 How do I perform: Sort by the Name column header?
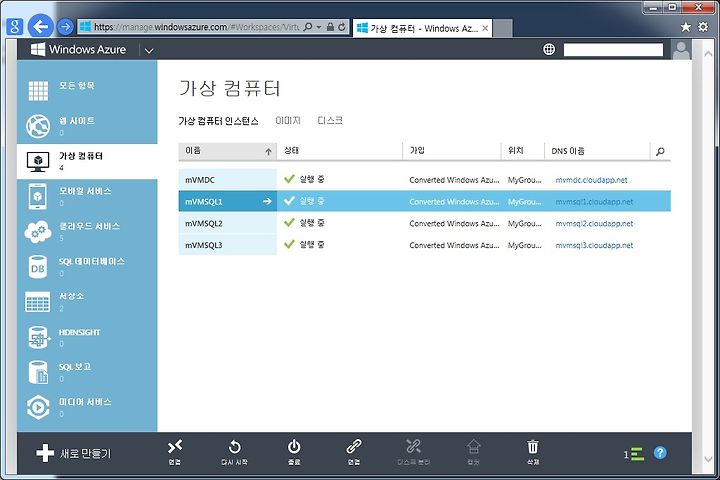click(228, 151)
